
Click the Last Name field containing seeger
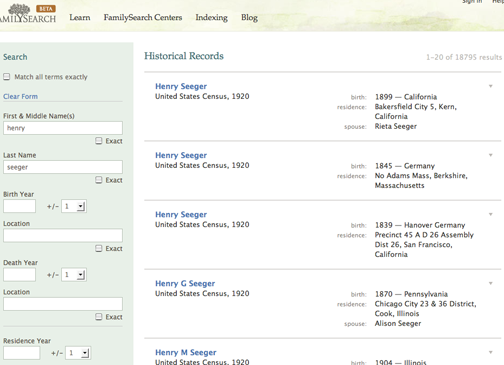tap(63, 167)
